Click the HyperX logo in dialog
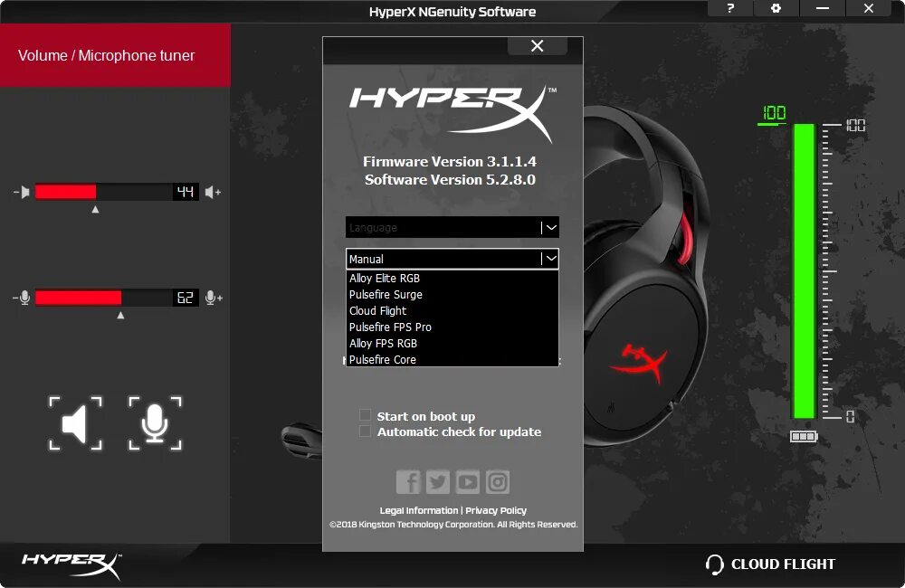 coord(452,114)
